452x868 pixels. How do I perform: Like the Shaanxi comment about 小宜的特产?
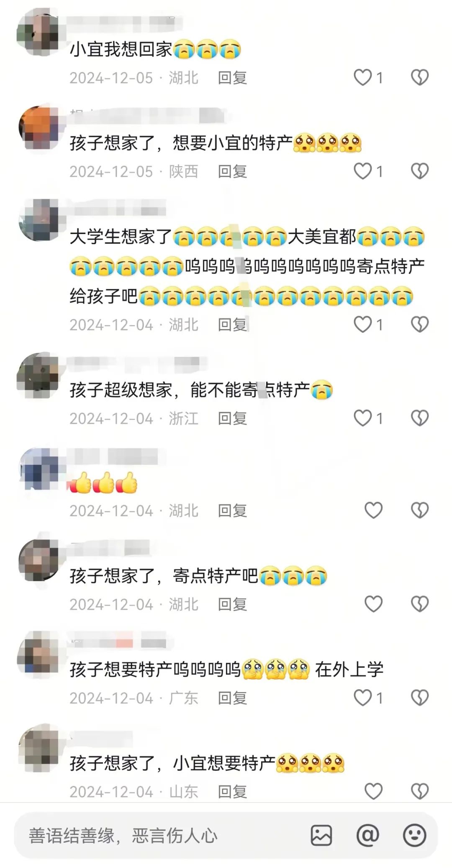tap(363, 171)
